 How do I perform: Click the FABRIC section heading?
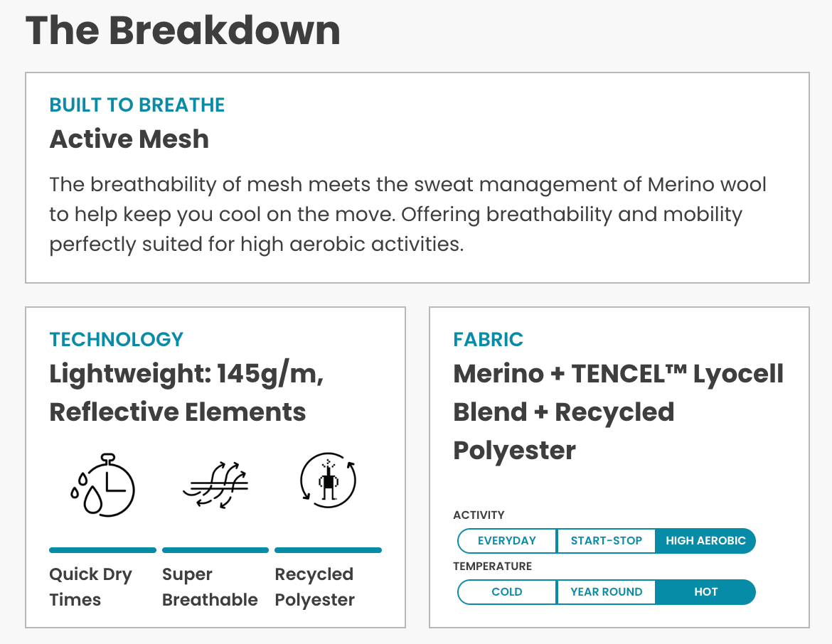click(488, 340)
